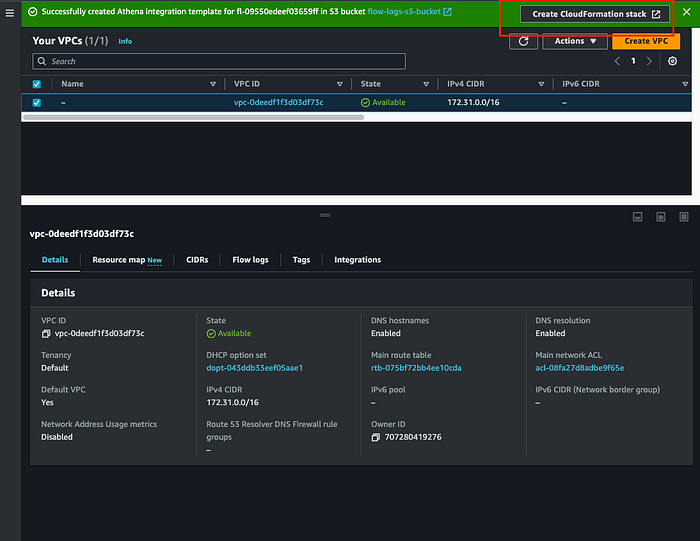The width and height of the screenshot is (700, 541).
Task: Open the Actions dropdown
Action: 575,41
